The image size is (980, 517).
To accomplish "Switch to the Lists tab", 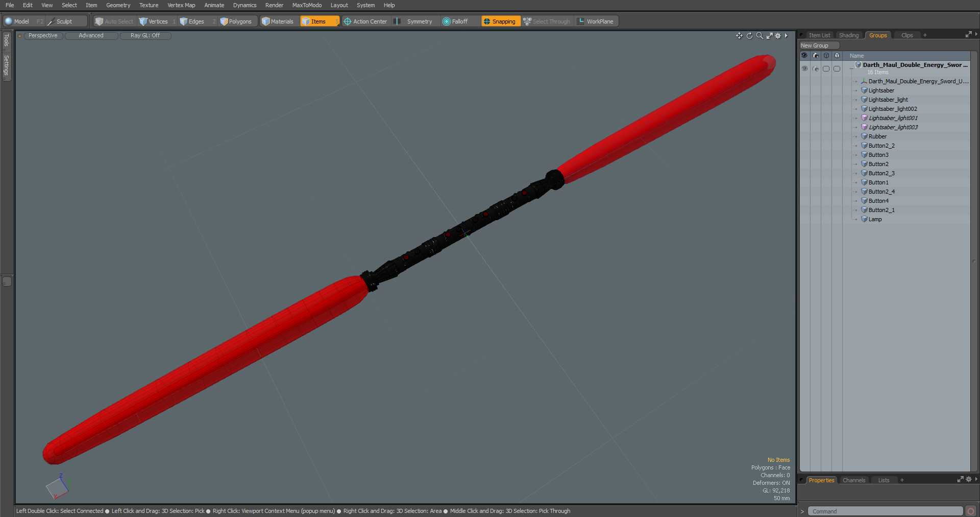I will (x=884, y=480).
